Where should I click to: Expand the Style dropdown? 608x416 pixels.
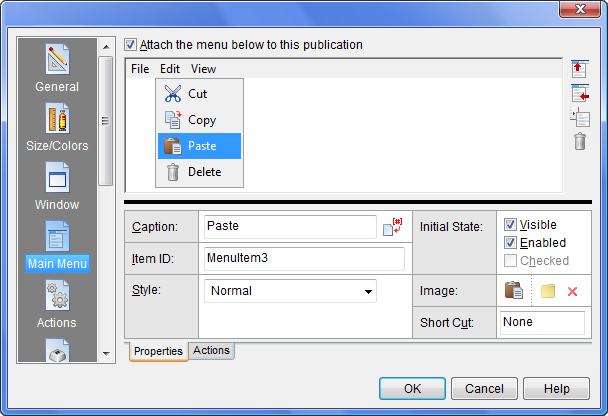coord(369,292)
